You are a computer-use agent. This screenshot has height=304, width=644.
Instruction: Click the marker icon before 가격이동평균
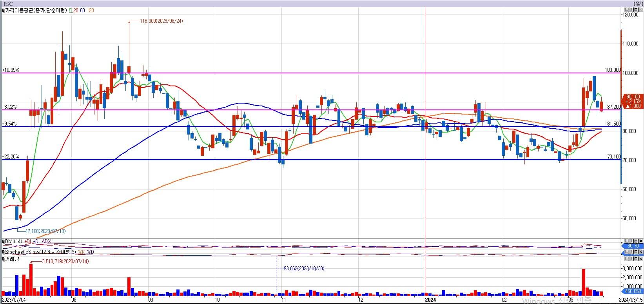click(3, 11)
